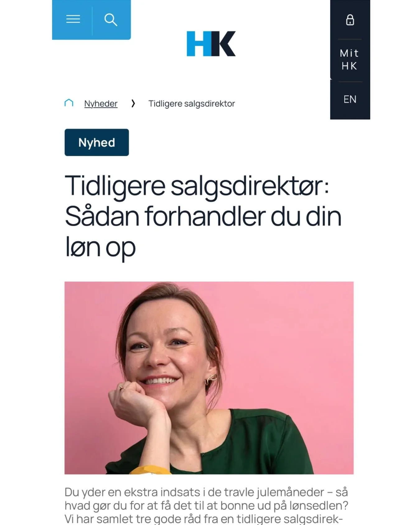Open search with the magnifier icon

coord(111,20)
